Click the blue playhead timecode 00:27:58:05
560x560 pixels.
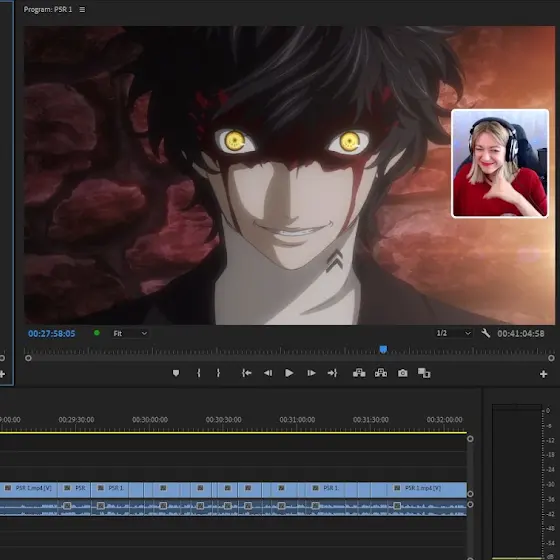point(52,334)
